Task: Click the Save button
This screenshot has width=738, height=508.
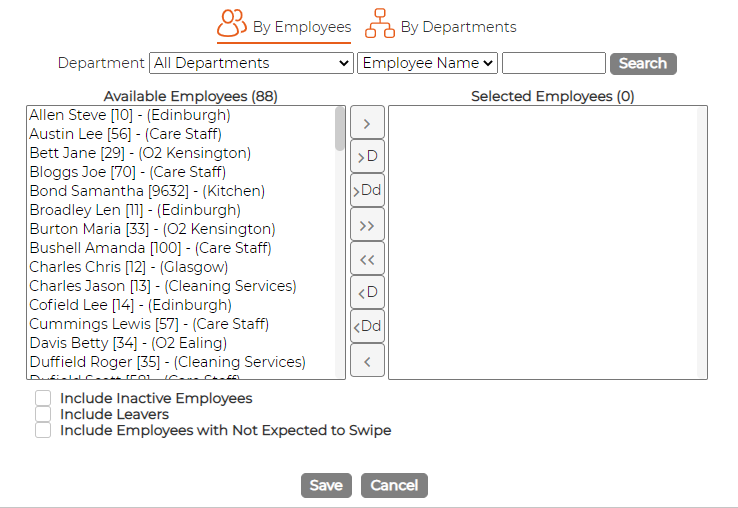Action: 326,485
